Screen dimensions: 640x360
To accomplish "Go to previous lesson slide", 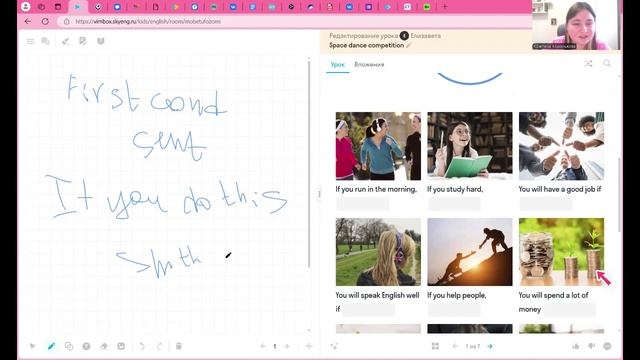I will click(455, 346).
